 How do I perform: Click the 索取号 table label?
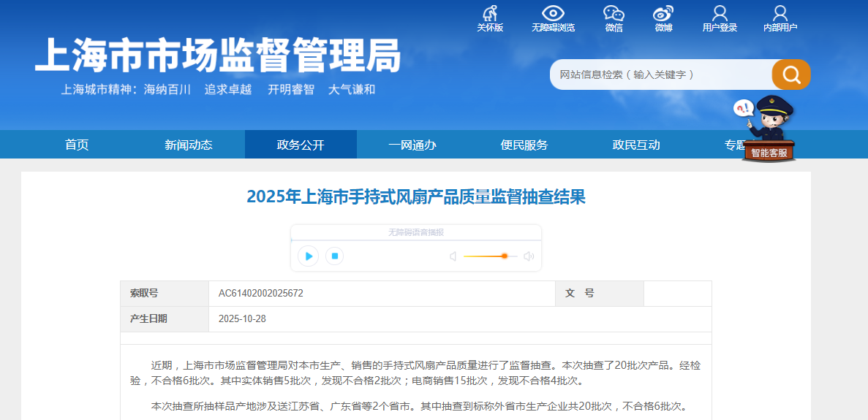click(144, 294)
